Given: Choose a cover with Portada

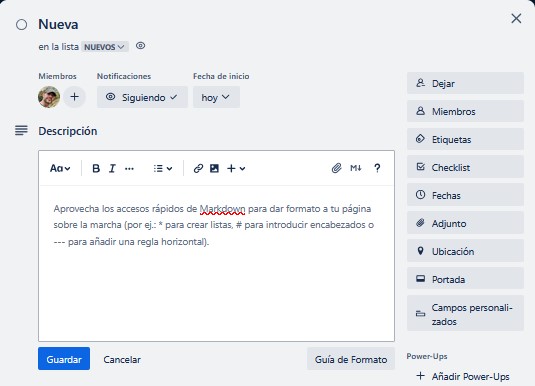Looking at the screenshot, I should click(x=465, y=279).
